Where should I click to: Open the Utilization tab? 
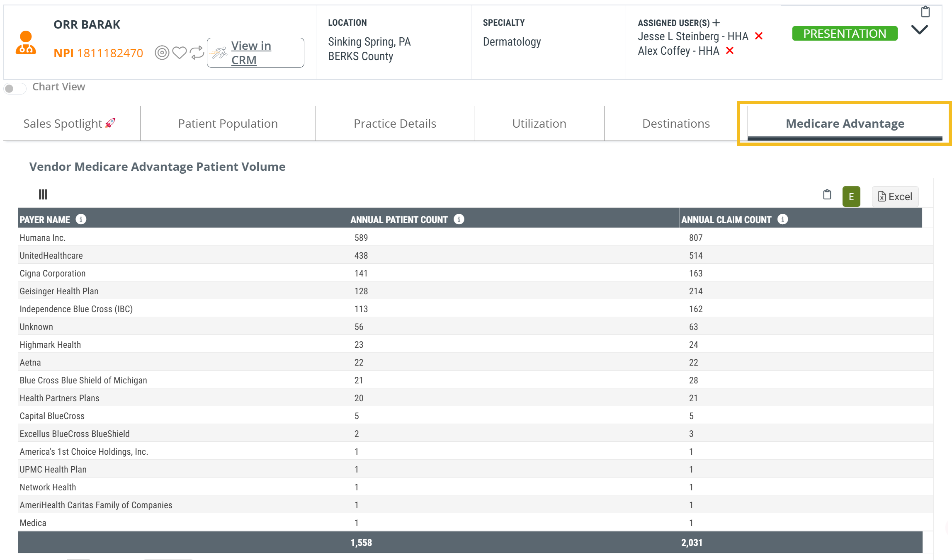[x=539, y=124]
